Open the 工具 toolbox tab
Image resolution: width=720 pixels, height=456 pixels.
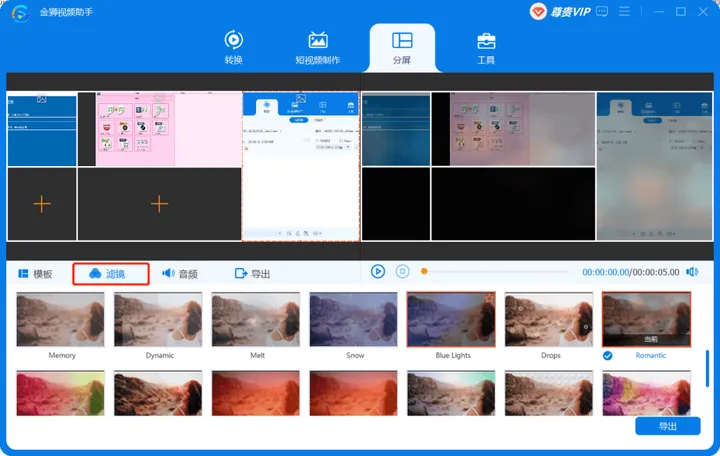click(x=486, y=48)
